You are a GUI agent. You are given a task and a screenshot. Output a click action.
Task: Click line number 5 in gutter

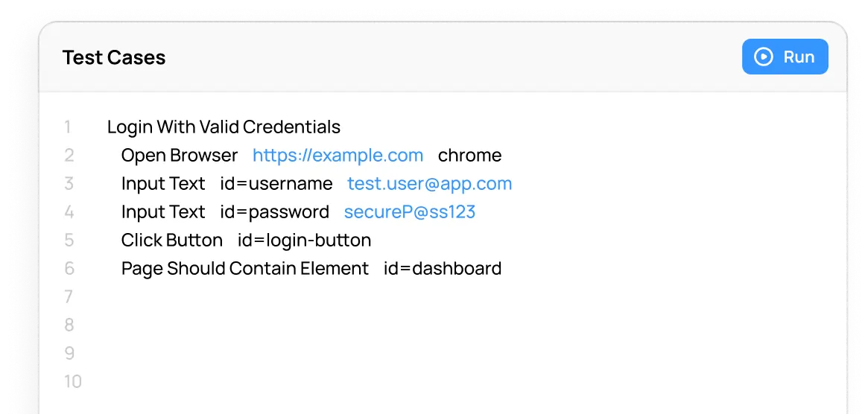coord(69,241)
